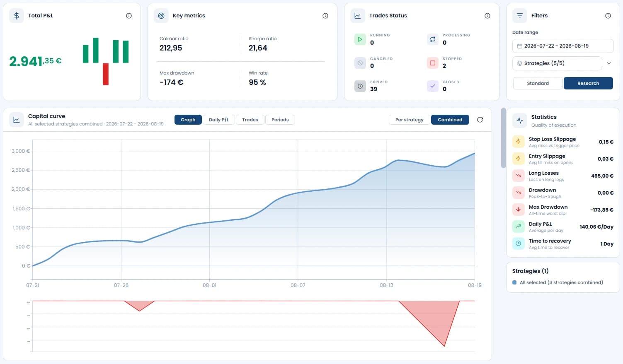Open the Strategies (5/5) dropdown
The height and width of the screenshot is (364, 623).
coord(557,63)
